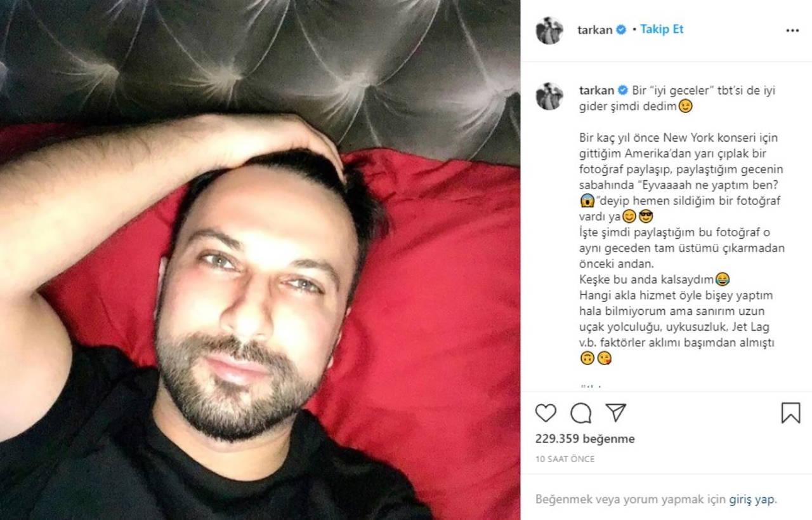Open tarkan's profile picture in the header
The width and height of the screenshot is (812, 520).
(549, 30)
